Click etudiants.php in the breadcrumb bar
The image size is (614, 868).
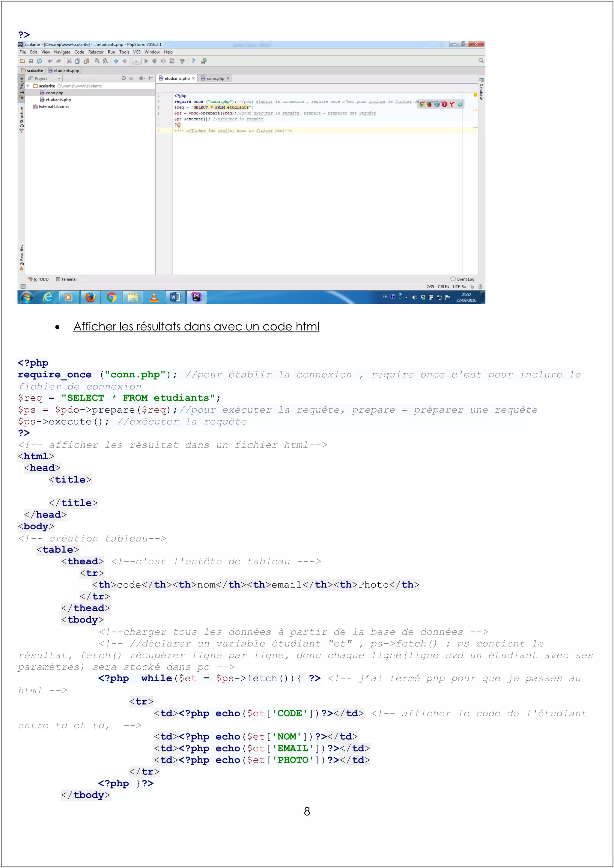tap(64, 70)
